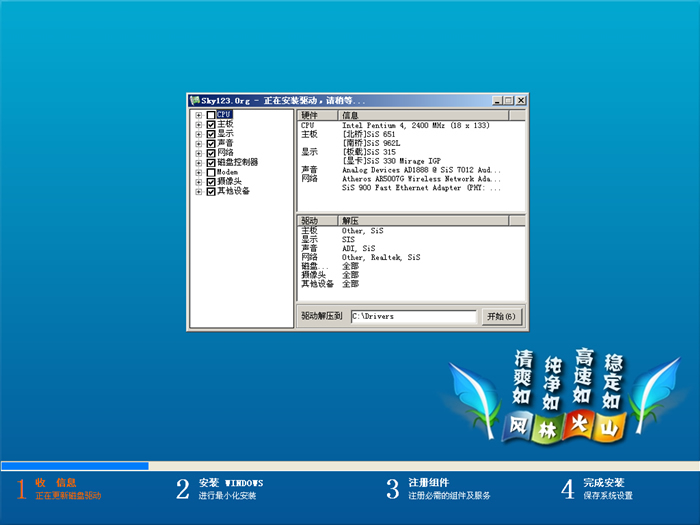Select the 网络 tree item label
Image resolution: width=700 pixels, height=525 pixels.
(x=225, y=153)
